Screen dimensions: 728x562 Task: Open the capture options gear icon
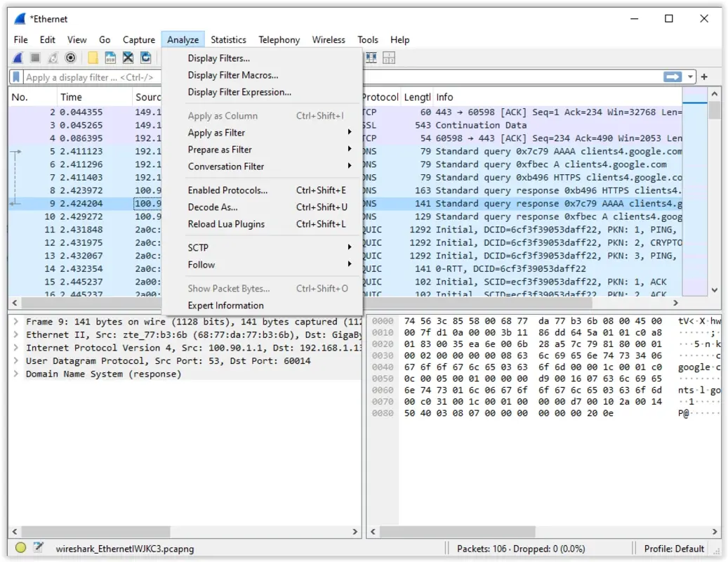click(70, 58)
